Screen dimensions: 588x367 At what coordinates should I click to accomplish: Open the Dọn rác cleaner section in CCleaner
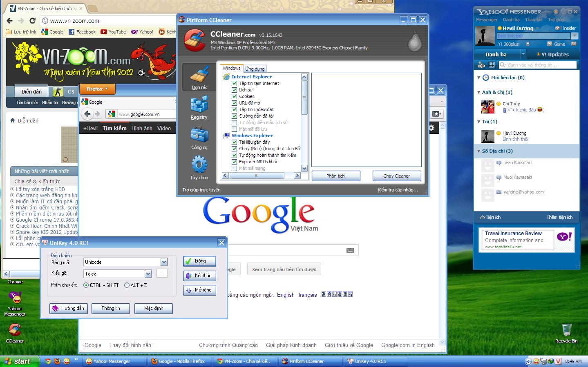pos(199,77)
